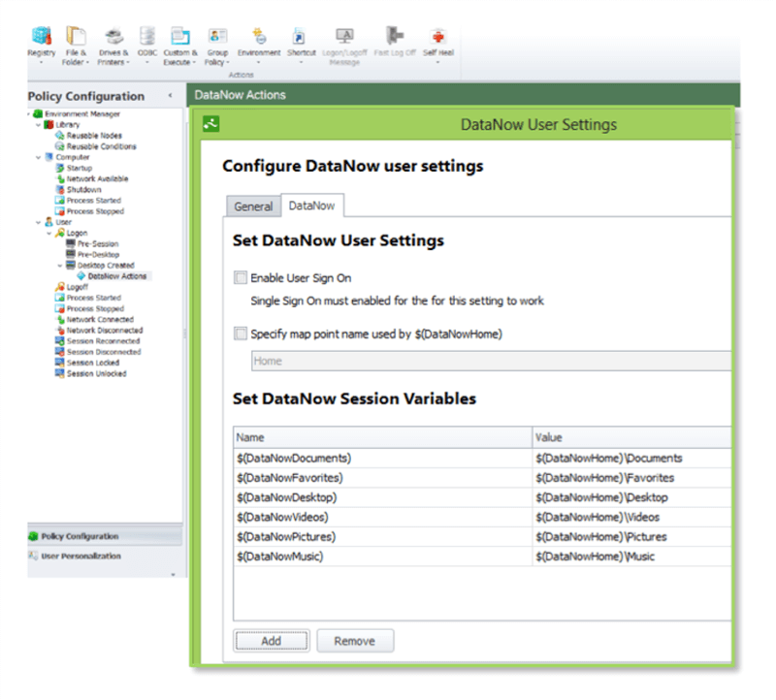Open the Drives & Printers action

[x=113, y=46]
